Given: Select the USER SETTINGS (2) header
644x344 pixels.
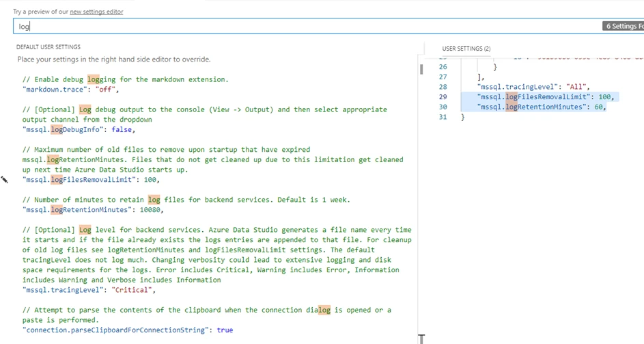Looking at the screenshot, I should (466, 49).
